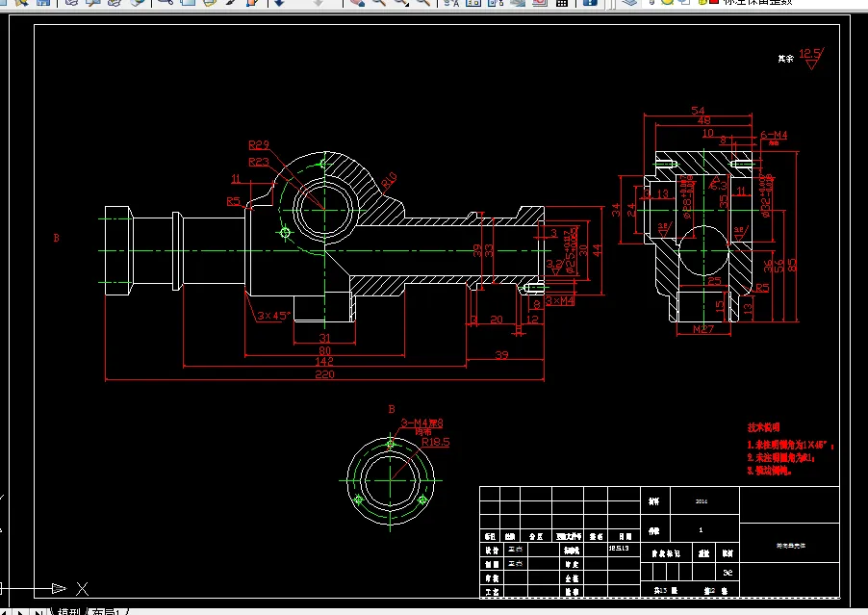The image size is (868, 615).
Task: Toggle the layer on/off light bulb
Action: point(651,2)
